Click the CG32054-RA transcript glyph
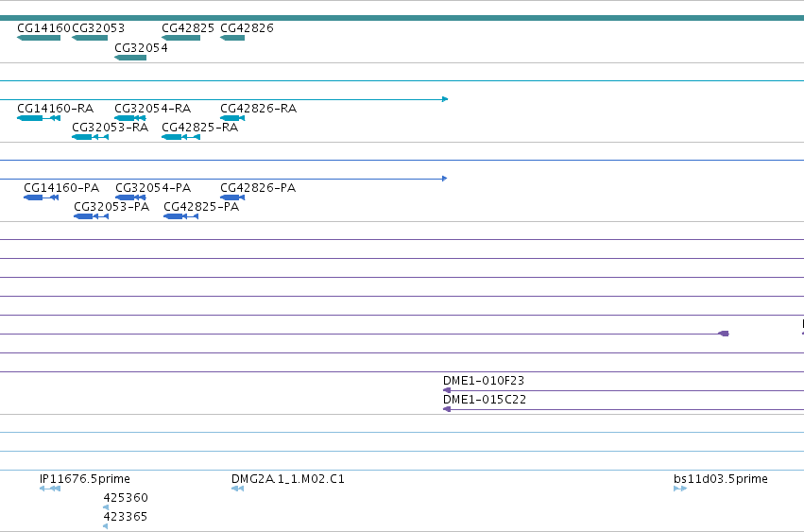 130,118
